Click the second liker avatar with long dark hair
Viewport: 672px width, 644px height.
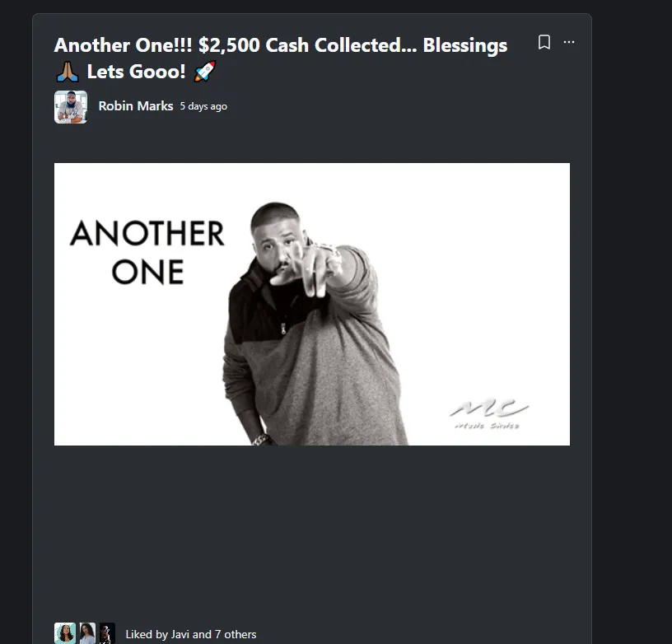pos(87,633)
